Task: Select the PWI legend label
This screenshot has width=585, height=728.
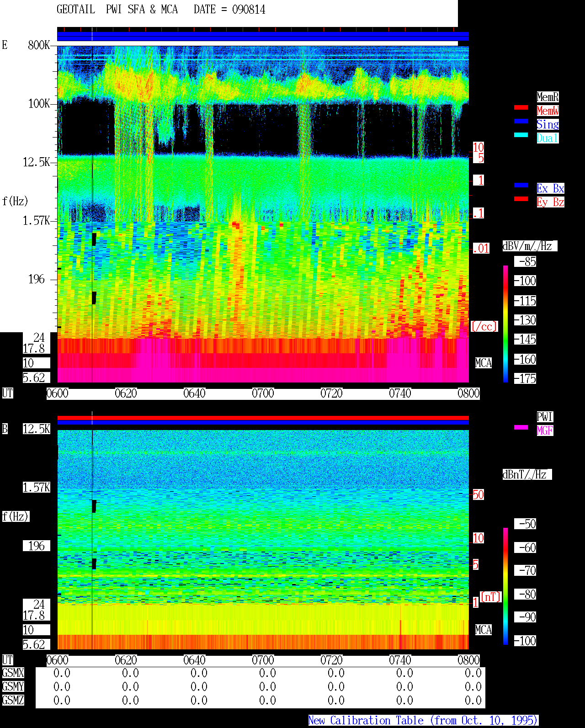Action: (545, 417)
